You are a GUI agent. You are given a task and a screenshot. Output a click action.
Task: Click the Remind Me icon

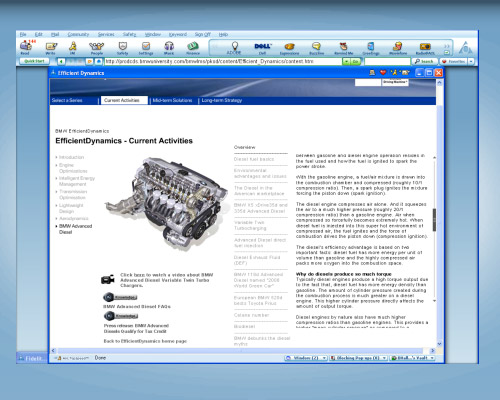pyautogui.click(x=343, y=47)
